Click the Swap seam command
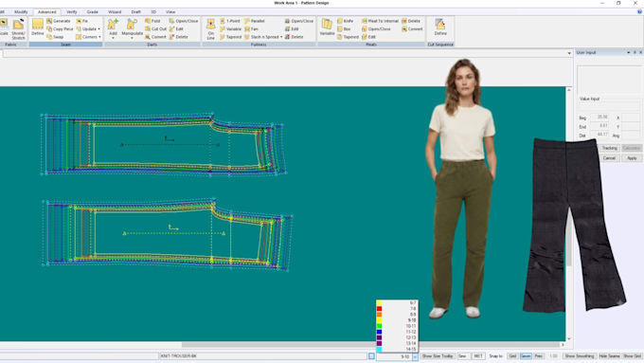Viewport: 644px width, 363px height. [x=55, y=37]
